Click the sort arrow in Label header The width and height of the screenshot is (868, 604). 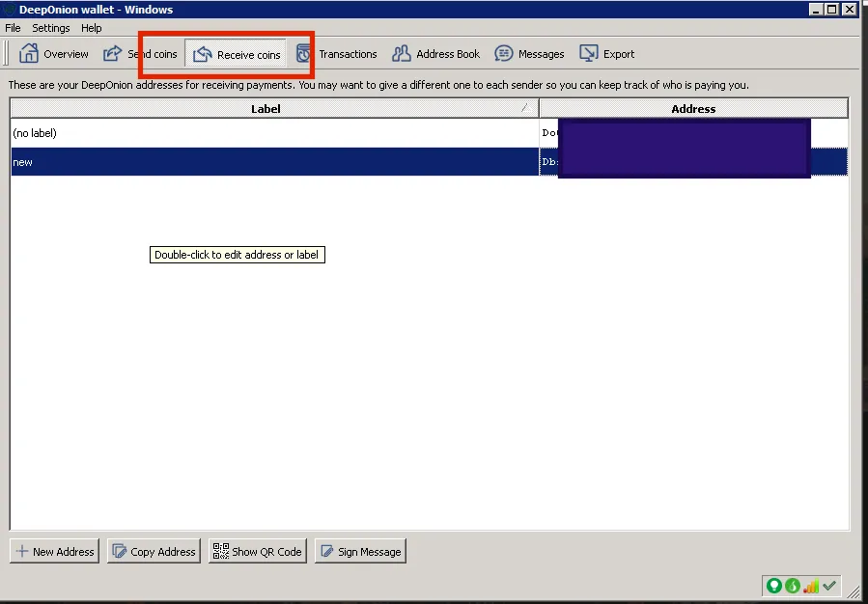click(x=526, y=108)
